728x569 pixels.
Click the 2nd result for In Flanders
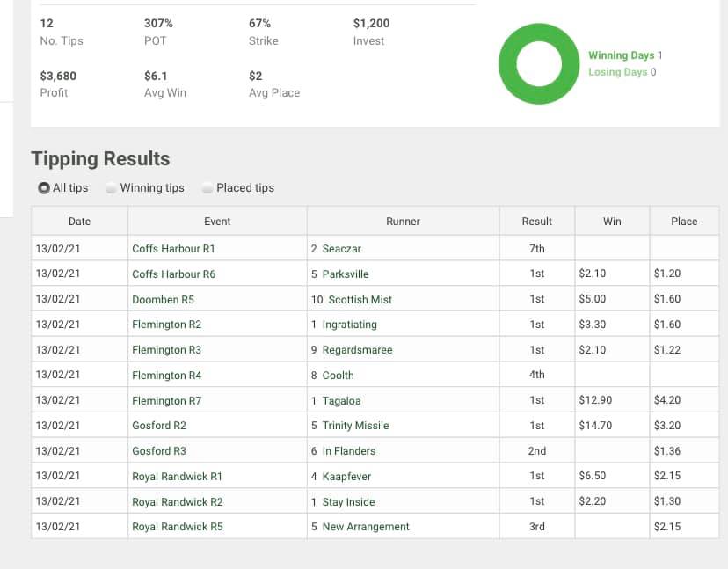click(537, 451)
